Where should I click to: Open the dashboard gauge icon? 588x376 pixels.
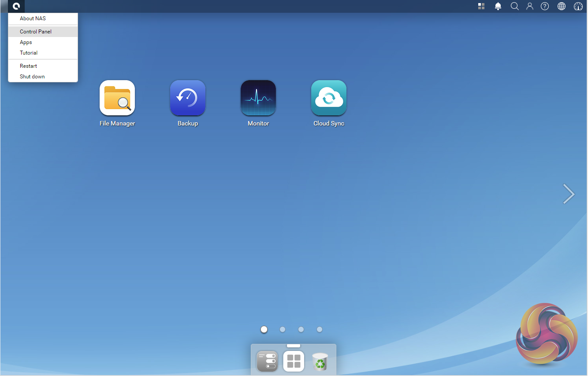pos(578,6)
